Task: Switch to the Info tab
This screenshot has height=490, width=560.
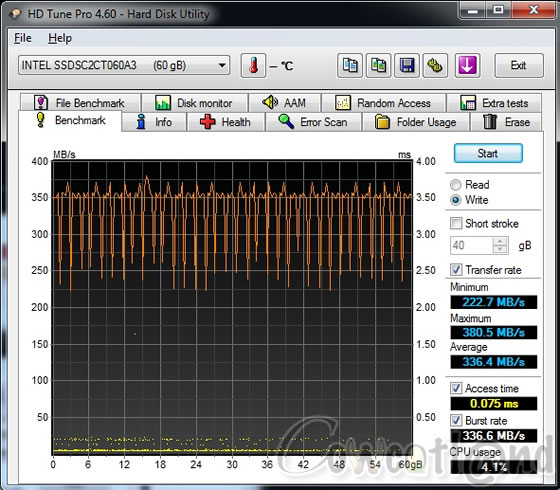Action: 154,122
